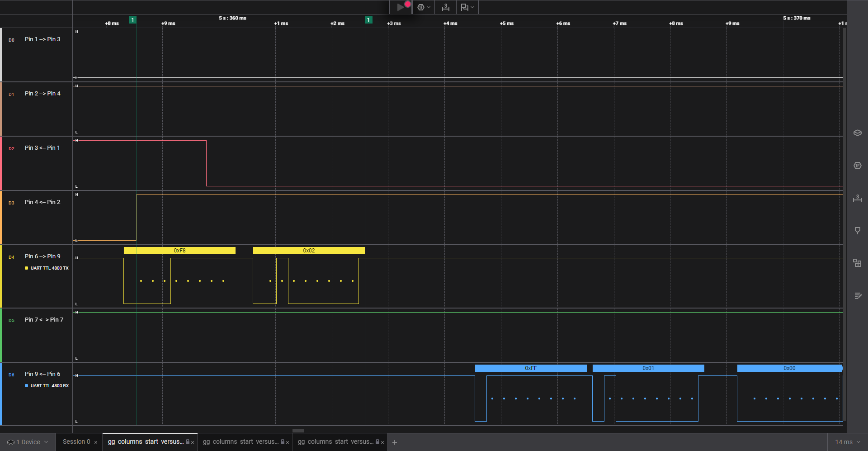The height and width of the screenshot is (451, 868).
Task: Click the horizontal scrollbar handle below waveforms
Action: pos(298,431)
